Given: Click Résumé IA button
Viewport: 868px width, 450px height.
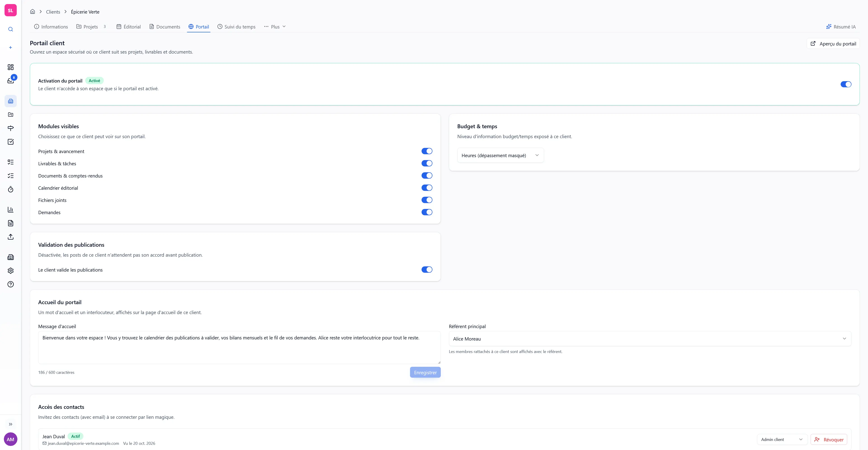Looking at the screenshot, I should click(x=841, y=27).
